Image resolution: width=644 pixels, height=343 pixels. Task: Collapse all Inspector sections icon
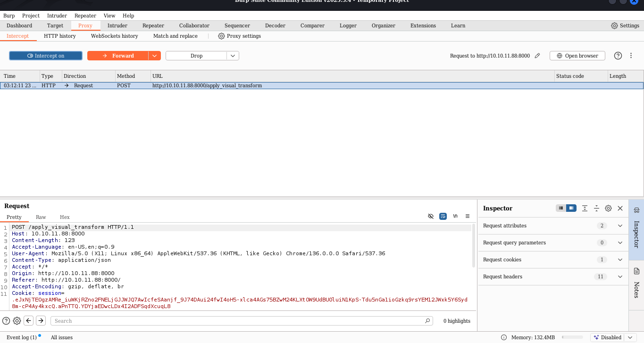596,208
